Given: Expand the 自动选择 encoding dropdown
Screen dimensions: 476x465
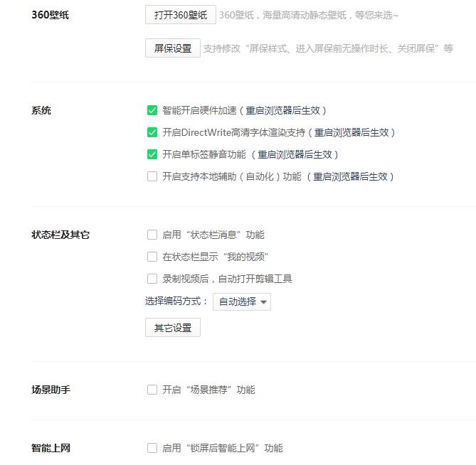Looking at the screenshot, I should pos(242,301).
